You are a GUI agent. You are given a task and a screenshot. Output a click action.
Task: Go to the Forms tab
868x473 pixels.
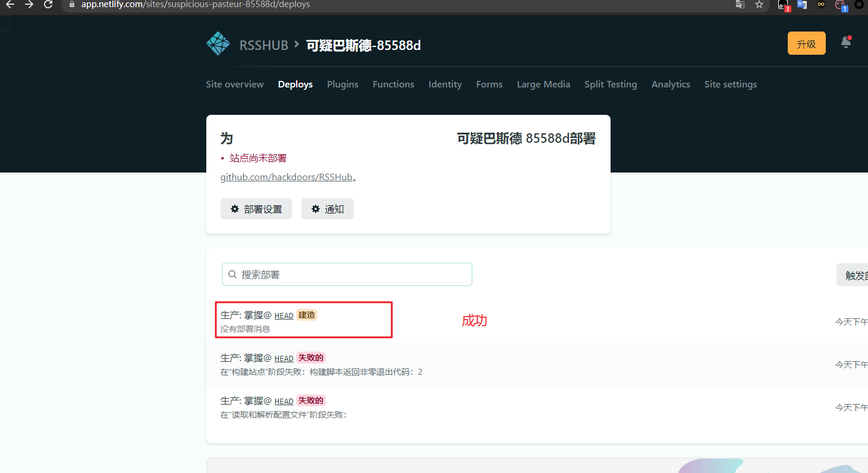pos(489,84)
